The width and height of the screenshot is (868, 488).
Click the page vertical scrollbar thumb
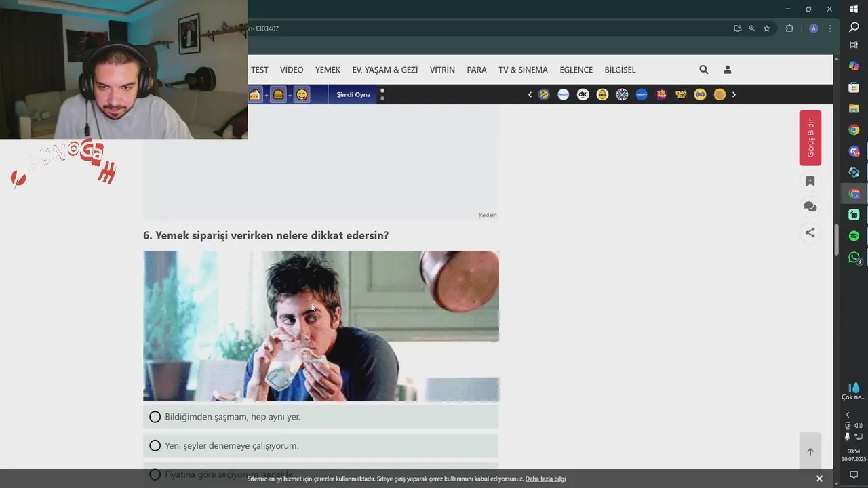[x=836, y=239]
